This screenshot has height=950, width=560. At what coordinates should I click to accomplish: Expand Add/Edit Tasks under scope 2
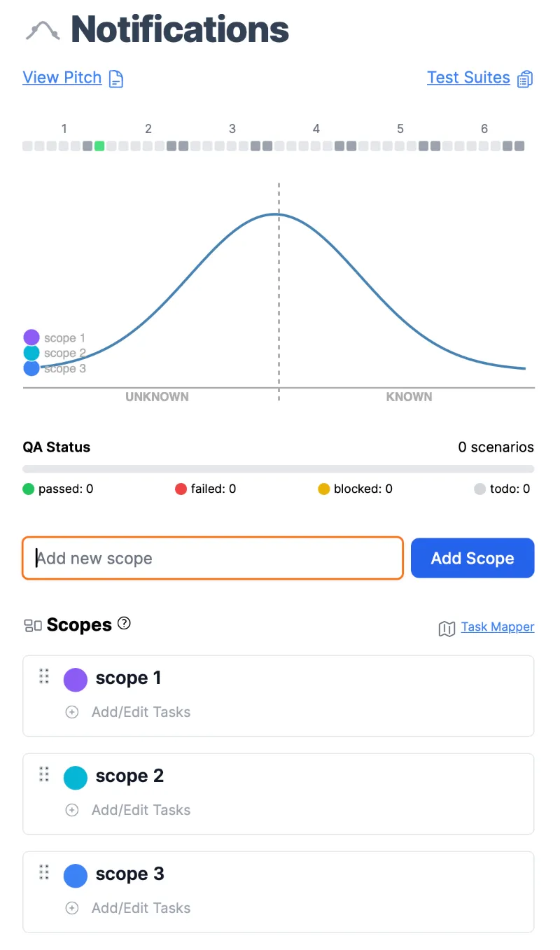(x=141, y=810)
